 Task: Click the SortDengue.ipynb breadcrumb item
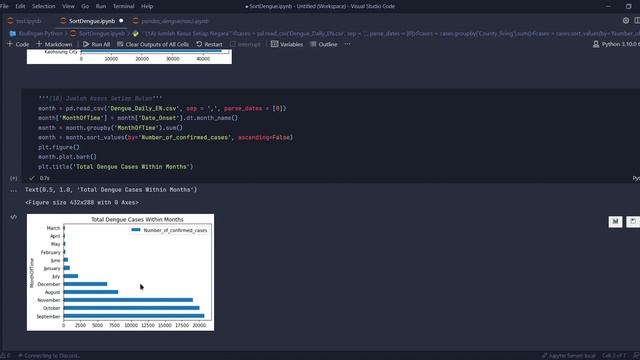click(98, 33)
